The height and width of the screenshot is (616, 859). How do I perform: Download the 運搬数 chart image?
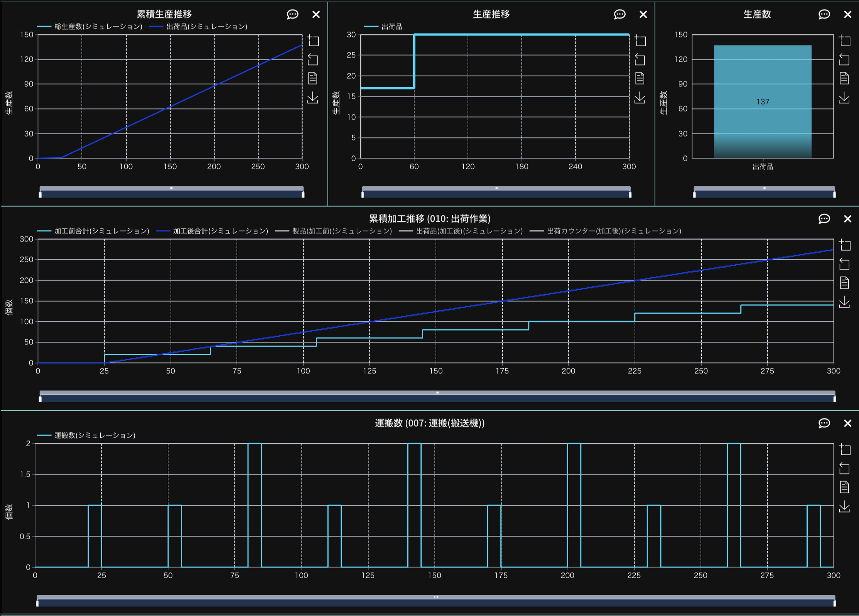pos(844,506)
